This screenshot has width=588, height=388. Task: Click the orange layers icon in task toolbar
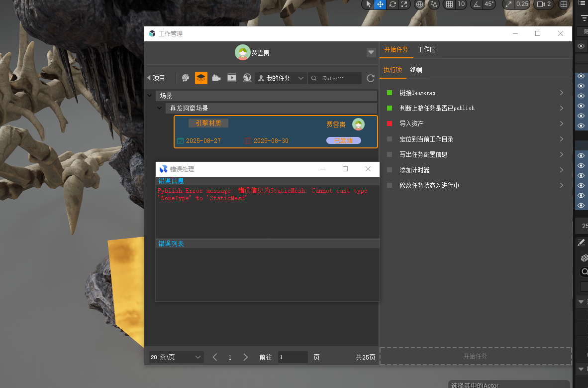point(201,78)
